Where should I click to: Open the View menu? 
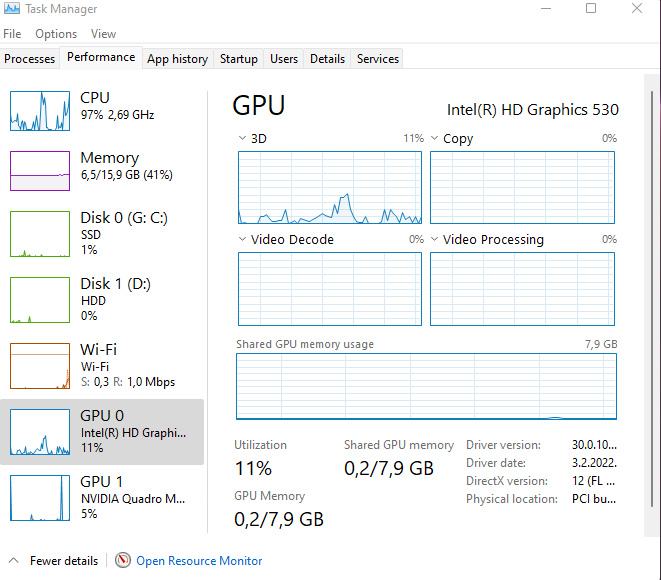click(103, 34)
